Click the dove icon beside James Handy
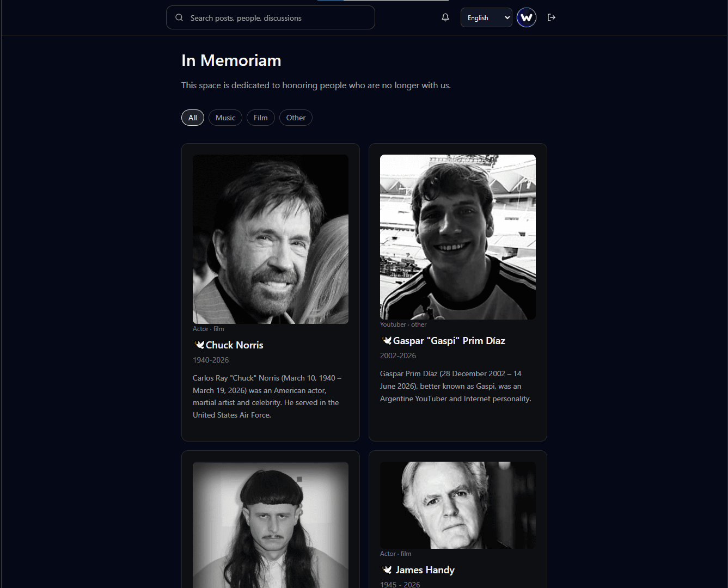 387,569
